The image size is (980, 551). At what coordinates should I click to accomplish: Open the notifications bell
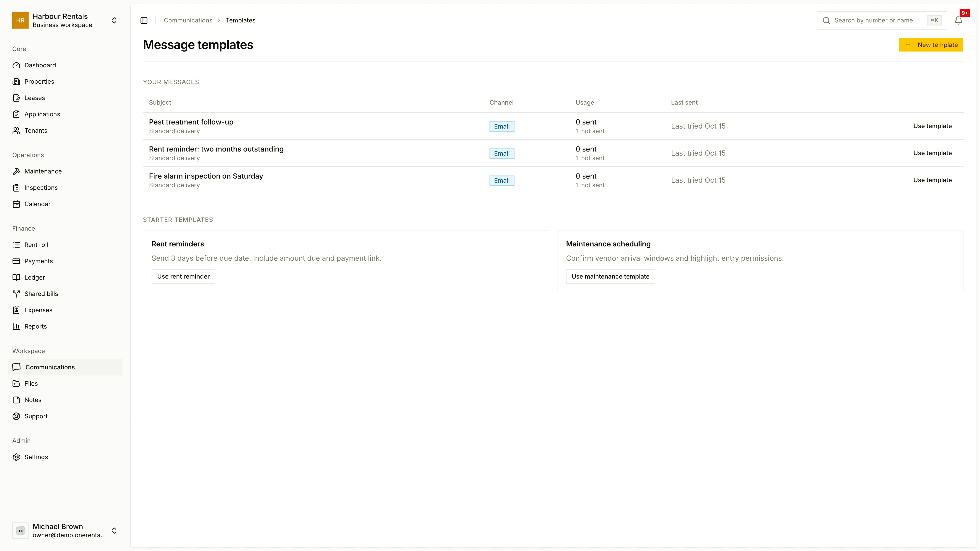pyautogui.click(x=958, y=20)
